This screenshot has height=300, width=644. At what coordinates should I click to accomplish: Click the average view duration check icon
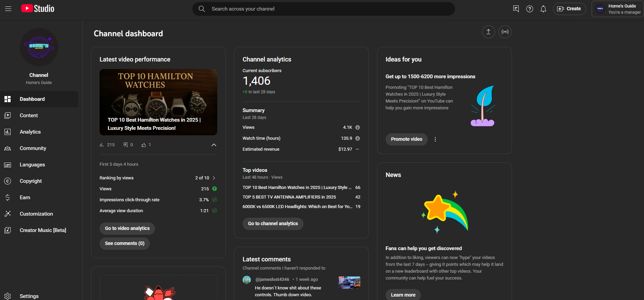(x=215, y=210)
